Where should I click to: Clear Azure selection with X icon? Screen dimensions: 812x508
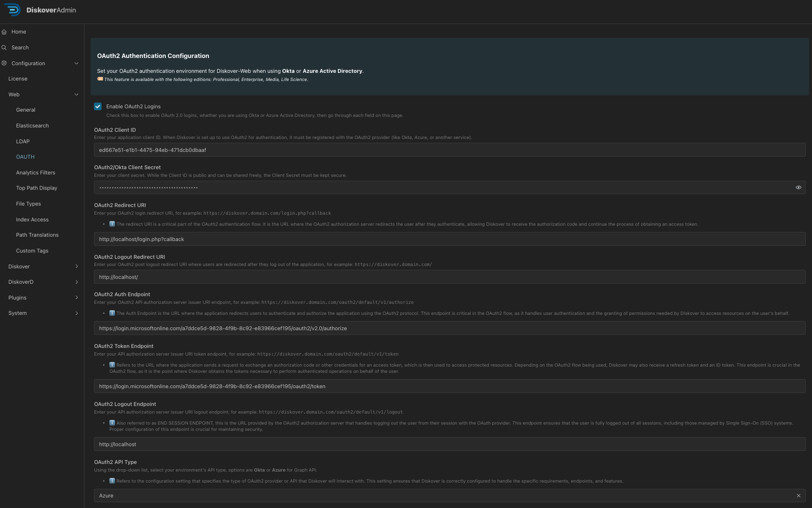799,496
